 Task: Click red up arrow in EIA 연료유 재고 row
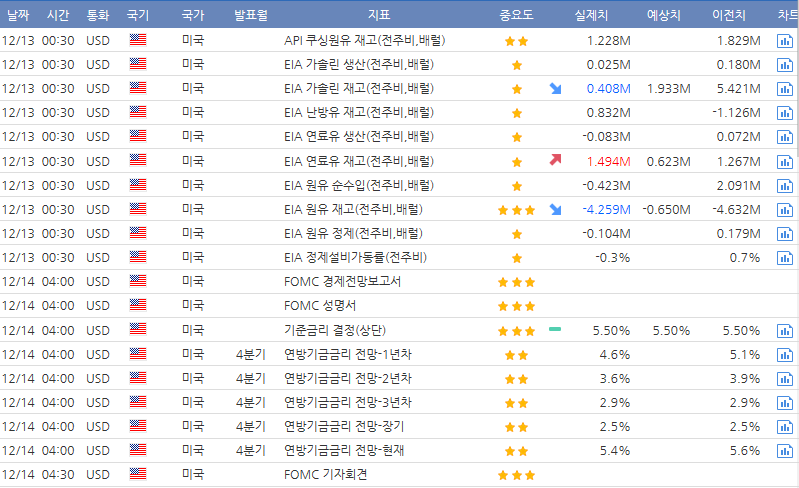555,160
